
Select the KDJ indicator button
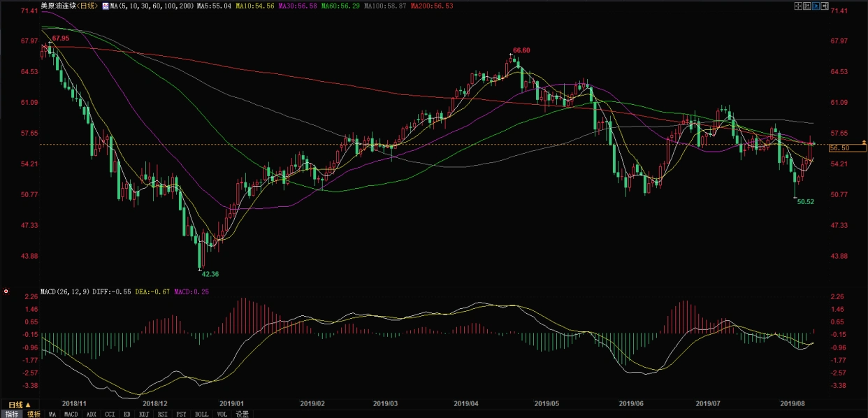(144, 414)
